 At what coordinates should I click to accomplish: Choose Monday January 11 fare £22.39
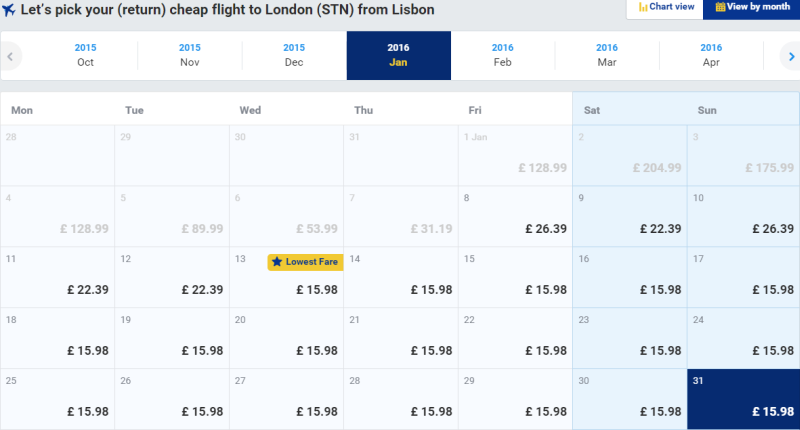pyautogui.click(x=58, y=278)
